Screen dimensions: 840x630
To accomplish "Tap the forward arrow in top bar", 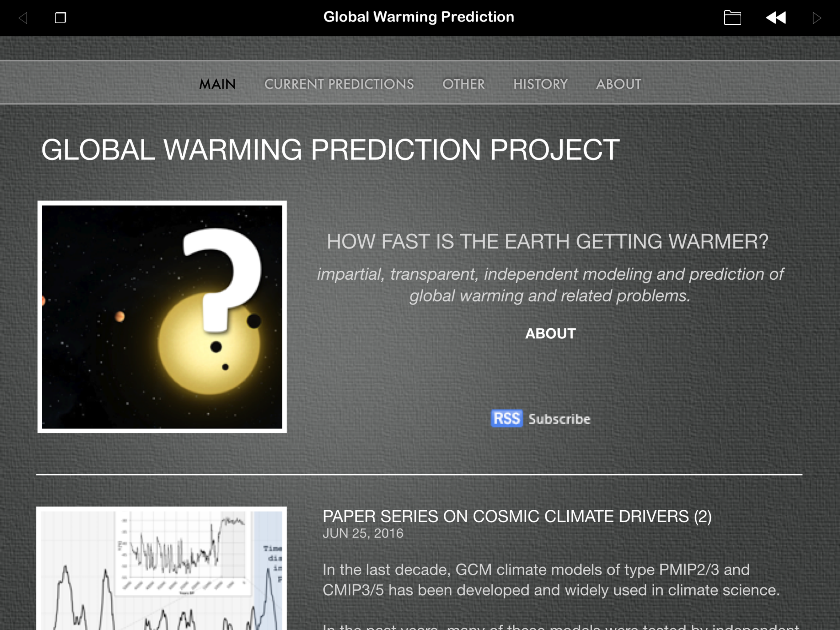I will pyautogui.click(x=816, y=18).
